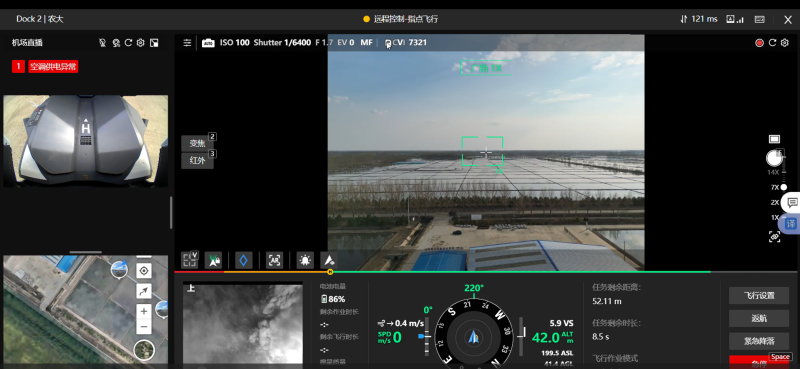Image resolution: width=800 pixels, height=369 pixels.
Task: Open the photo mode selector above shutter
Action: [x=774, y=139]
